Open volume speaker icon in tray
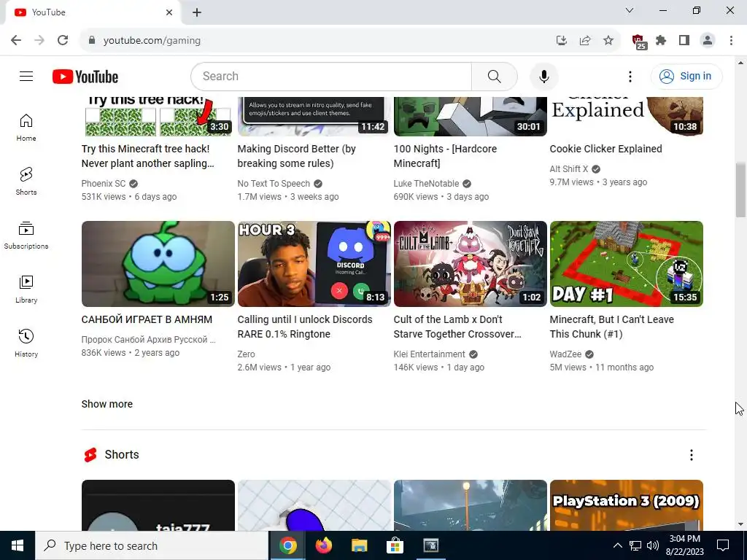Image resolution: width=747 pixels, height=560 pixels. click(653, 545)
